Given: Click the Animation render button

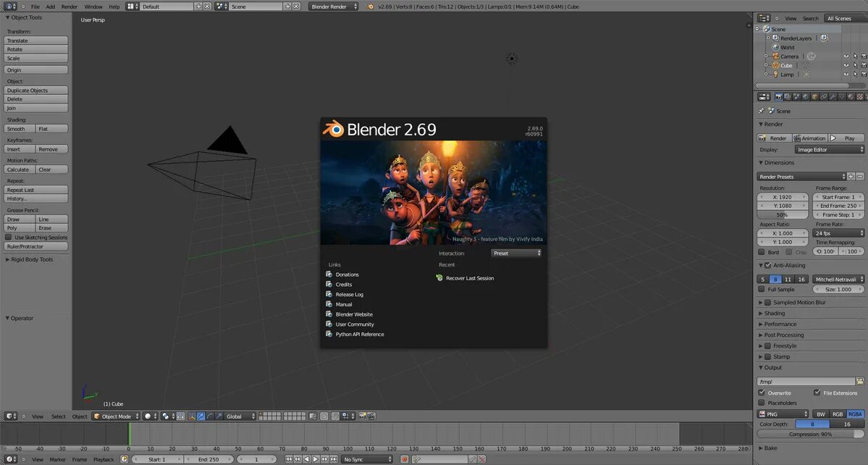Looking at the screenshot, I should (810, 138).
